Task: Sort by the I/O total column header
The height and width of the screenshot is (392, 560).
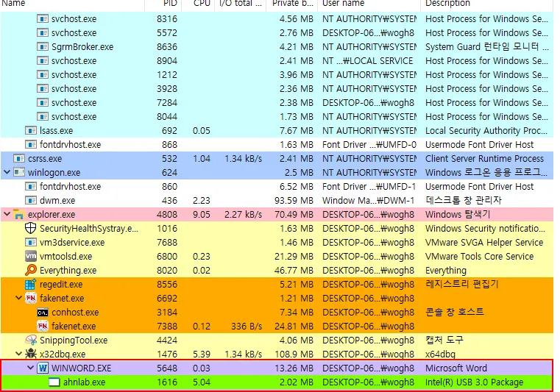Action: pos(241,4)
